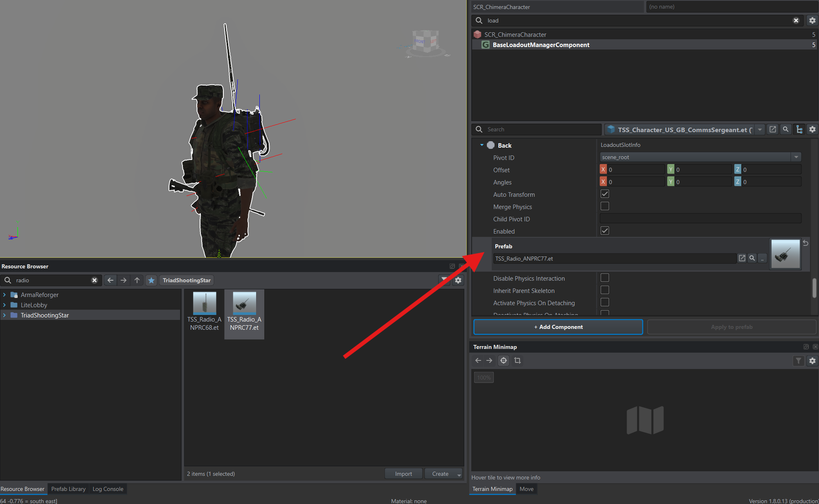Image resolution: width=819 pixels, height=504 pixels.
Task: Enable the Merge Physics checkbox
Action: click(x=605, y=206)
